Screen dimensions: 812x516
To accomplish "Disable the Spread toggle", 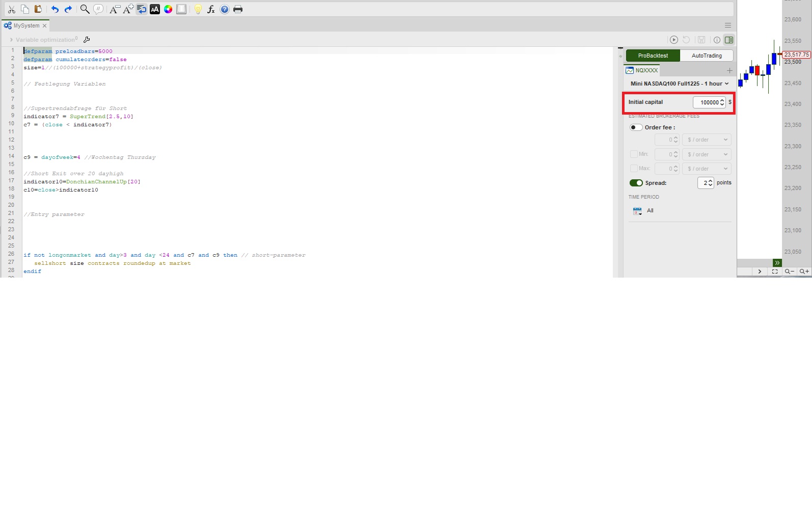I will point(636,183).
